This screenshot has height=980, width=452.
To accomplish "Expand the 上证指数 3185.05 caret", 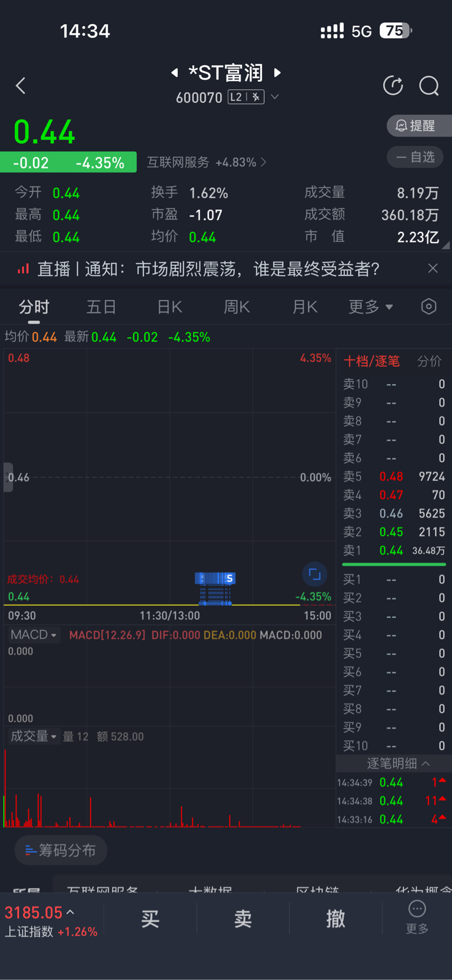I will (x=71, y=912).
